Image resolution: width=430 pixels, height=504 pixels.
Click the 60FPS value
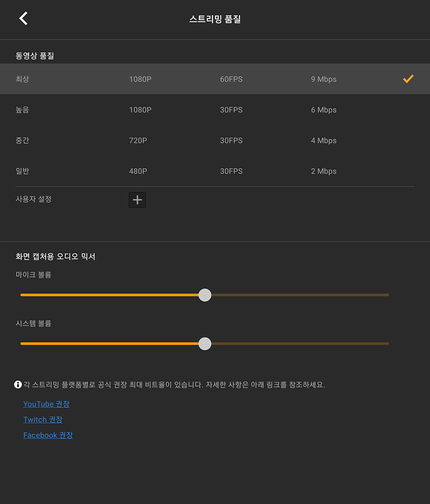point(231,79)
